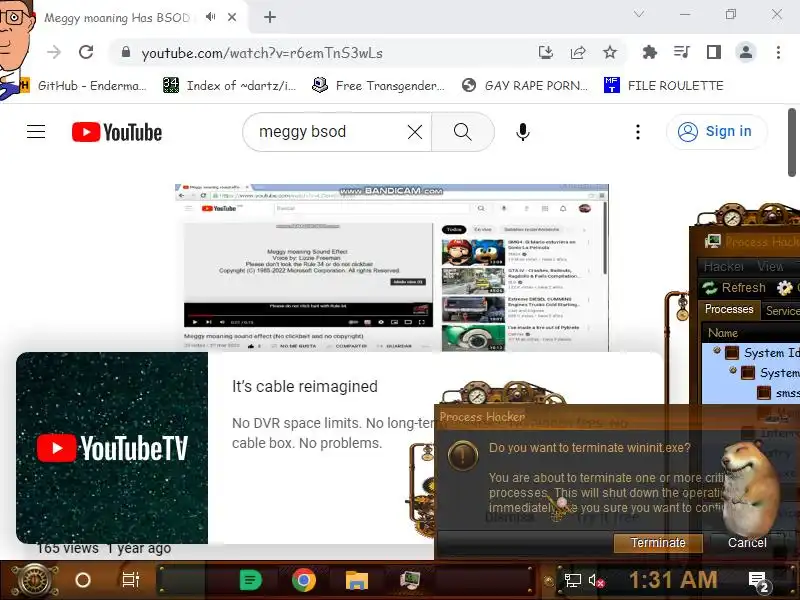The width and height of the screenshot is (800, 600).
Task: Click the share page icon
Action: (x=578, y=52)
